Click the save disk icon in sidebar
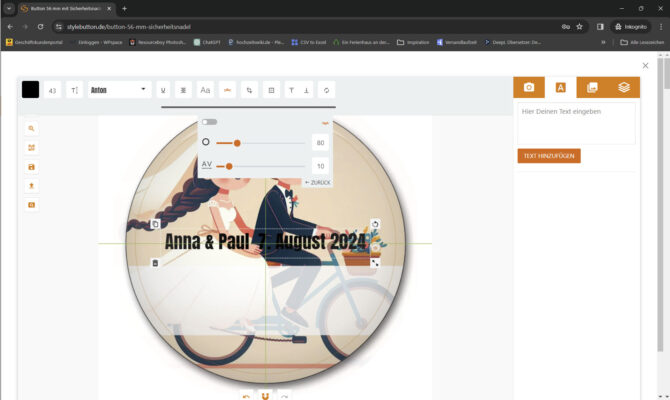This screenshot has width=670, height=400. point(32,167)
